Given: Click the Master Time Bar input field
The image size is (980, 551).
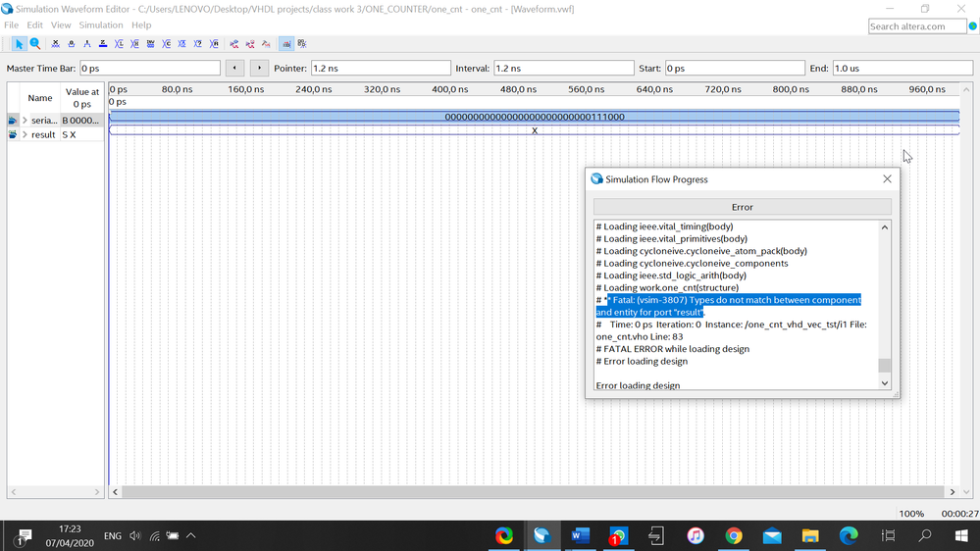Looking at the screenshot, I should pos(149,69).
